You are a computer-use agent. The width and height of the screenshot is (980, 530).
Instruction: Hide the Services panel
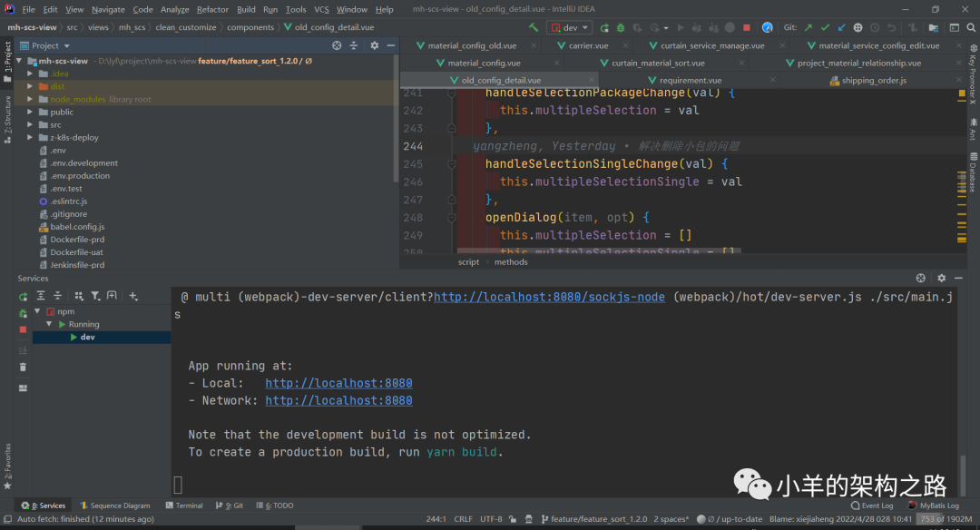tap(958, 278)
